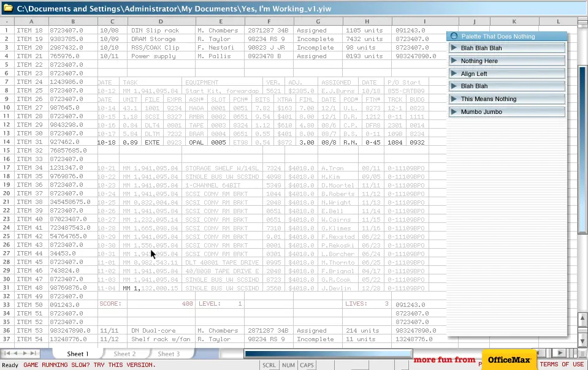Click the M. Pallis cell
Viewport: 588px width, 370px height.
[x=220, y=56]
